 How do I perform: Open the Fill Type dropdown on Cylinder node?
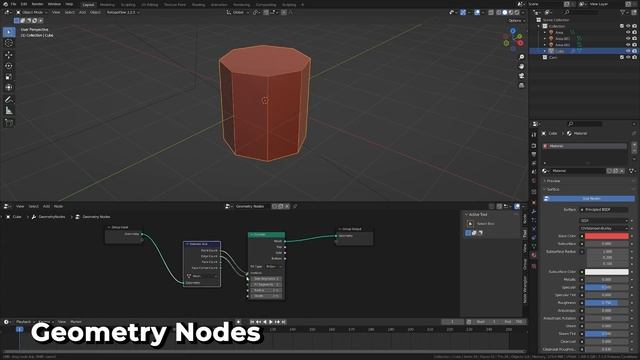click(x=273, y=267)
